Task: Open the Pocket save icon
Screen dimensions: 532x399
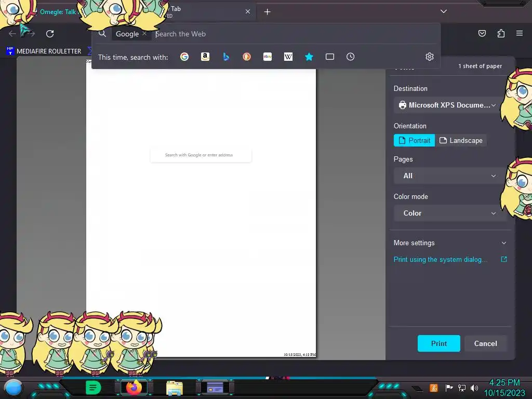Action: [482, 33]
